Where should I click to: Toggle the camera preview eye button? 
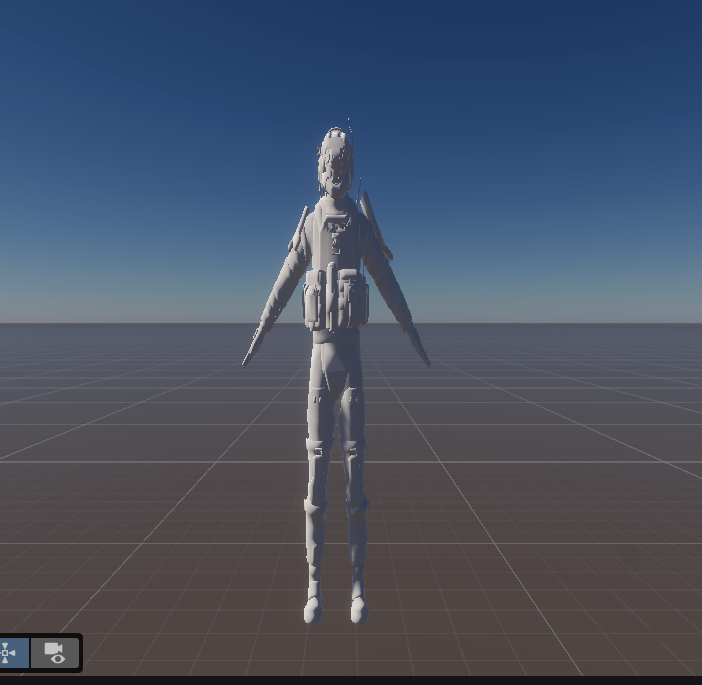click(55, 653)
